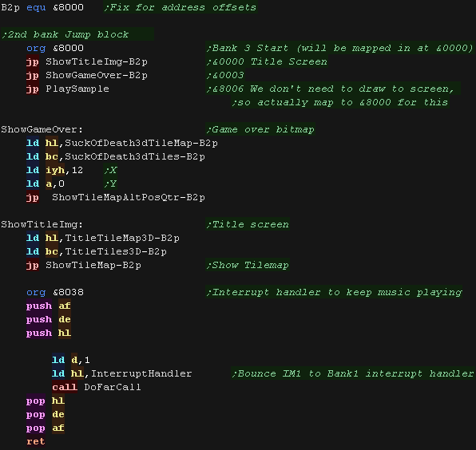The height and width of the screenshot is (450, 476).
Task: Click the 'org &8038' directive
Action: click(x=55, y=292)
